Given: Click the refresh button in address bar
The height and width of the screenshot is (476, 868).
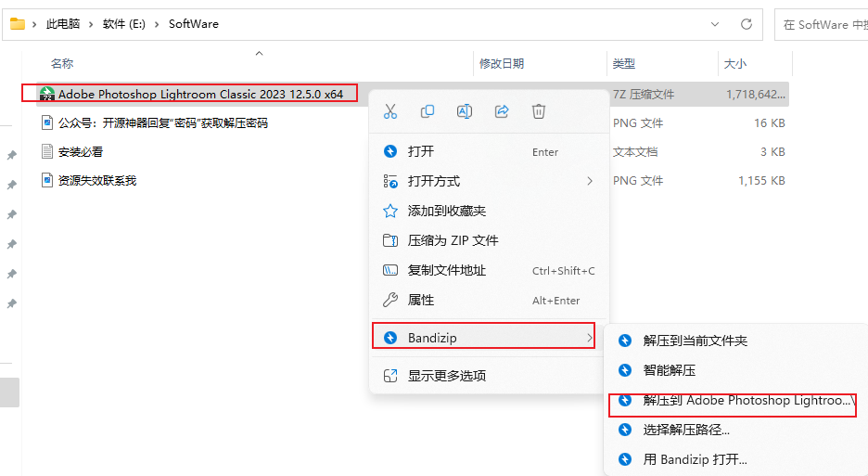Looking at the screenshot, I should pos(747,24).
